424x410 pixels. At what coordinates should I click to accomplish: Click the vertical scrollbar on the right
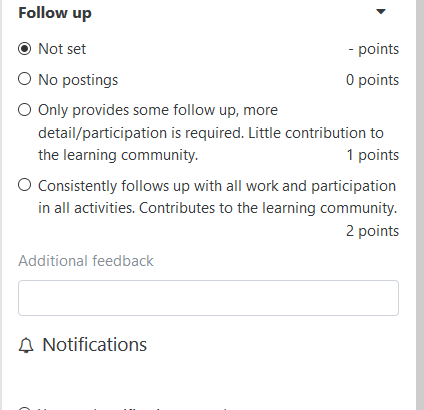pos(420,205)
